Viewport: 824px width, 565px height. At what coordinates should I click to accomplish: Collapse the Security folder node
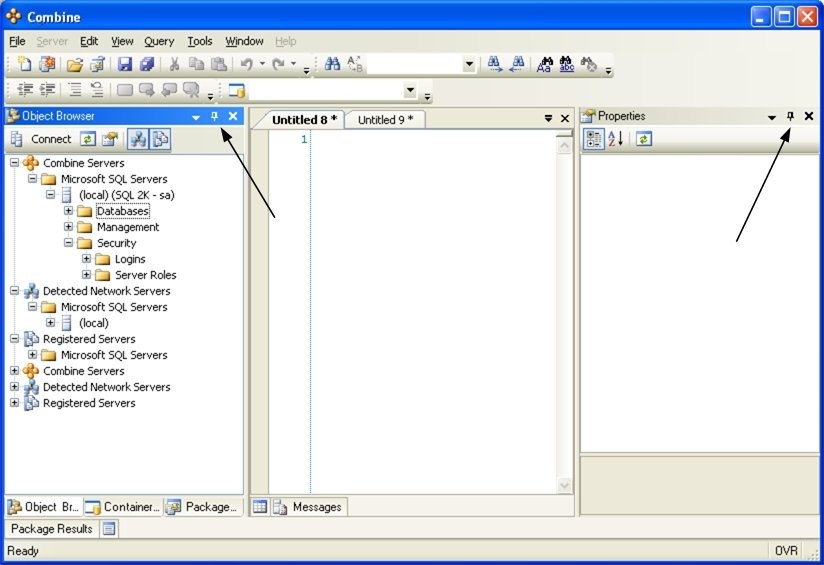69,243
